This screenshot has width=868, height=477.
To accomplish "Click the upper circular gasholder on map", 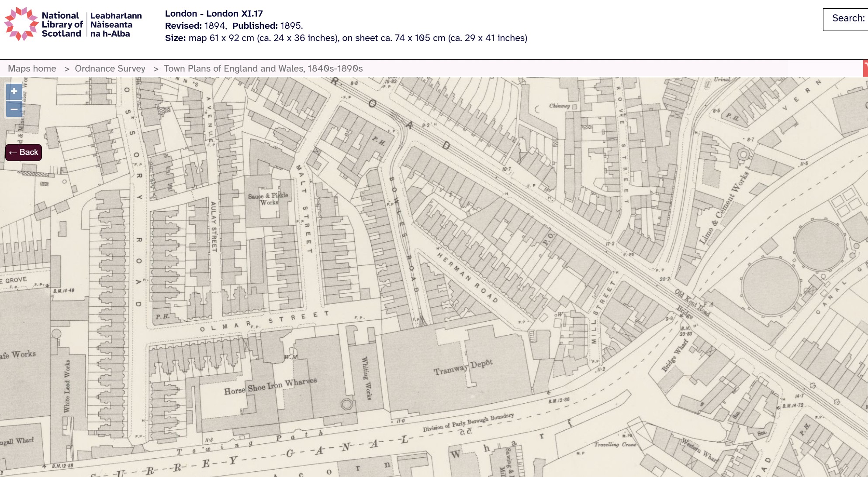I will (x=820, y=246).
